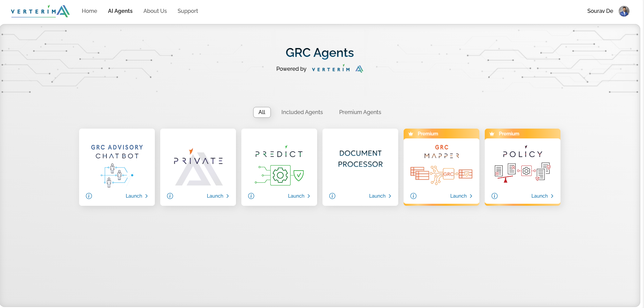
Task: Click the Private agent logo graphic
Action: click(x=198, y=167)
